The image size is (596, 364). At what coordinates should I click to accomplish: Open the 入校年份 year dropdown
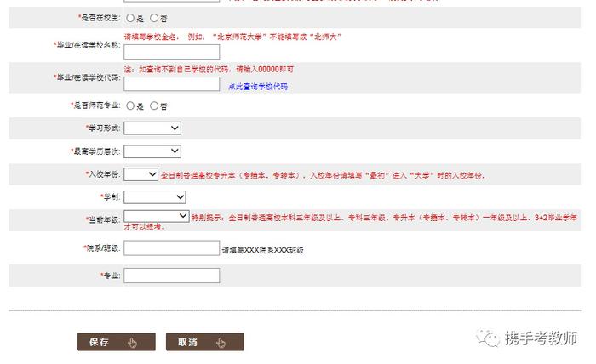(140, 174)
